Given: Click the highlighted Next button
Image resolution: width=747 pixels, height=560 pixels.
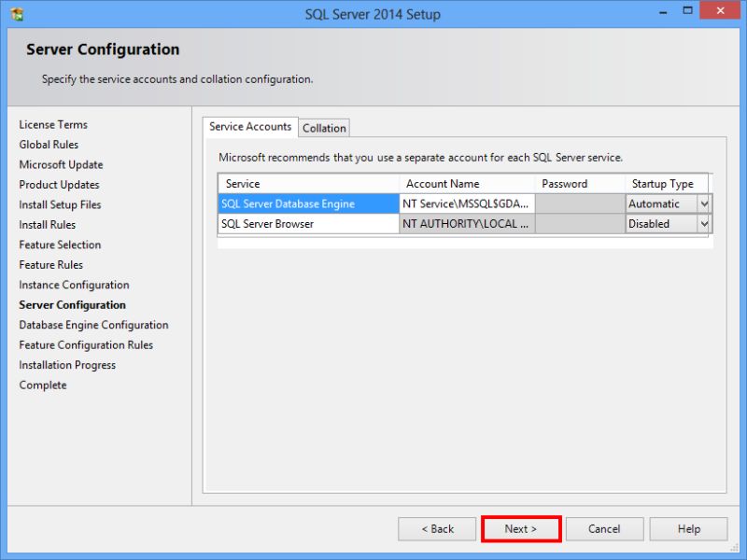Looking at the screenshot, I should [520, 528].
